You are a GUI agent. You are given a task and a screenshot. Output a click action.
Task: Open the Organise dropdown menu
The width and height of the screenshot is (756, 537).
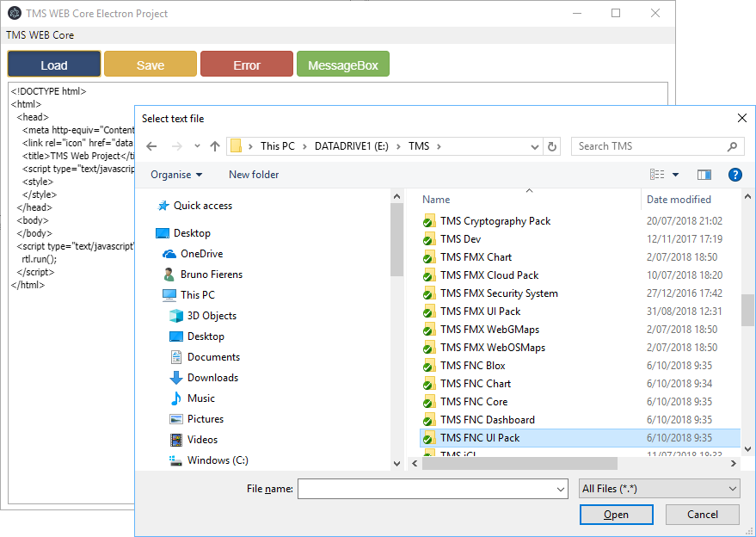point(176,175)
